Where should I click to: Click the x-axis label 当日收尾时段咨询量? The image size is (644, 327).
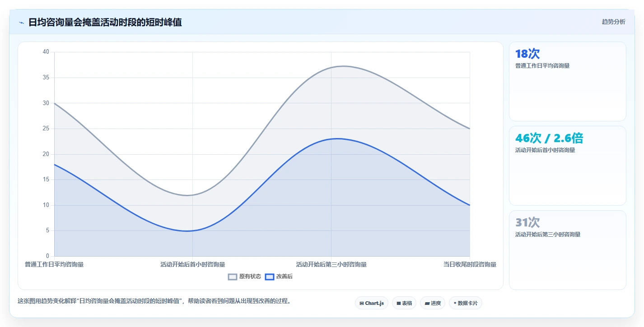coord(470,264)
